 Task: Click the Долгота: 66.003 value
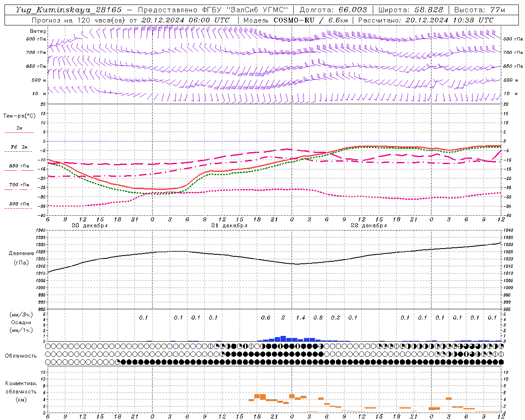point(333,10)
